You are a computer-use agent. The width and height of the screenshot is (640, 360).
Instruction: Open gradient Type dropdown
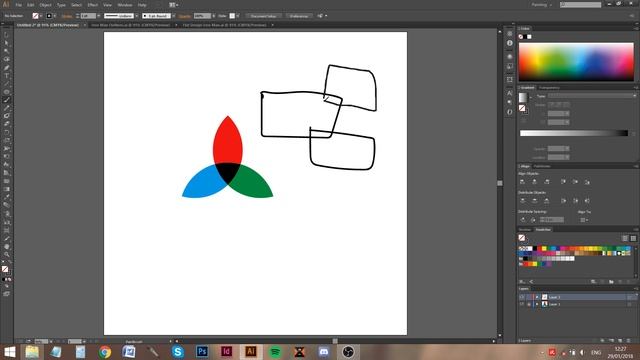tap(592, 96)
